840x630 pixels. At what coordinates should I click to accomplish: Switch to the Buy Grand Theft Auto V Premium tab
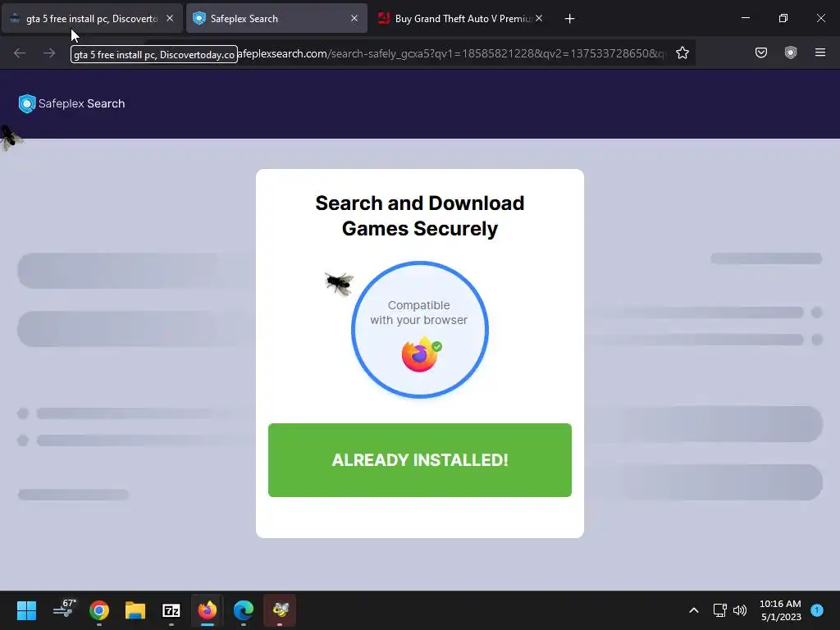point(461,19)
